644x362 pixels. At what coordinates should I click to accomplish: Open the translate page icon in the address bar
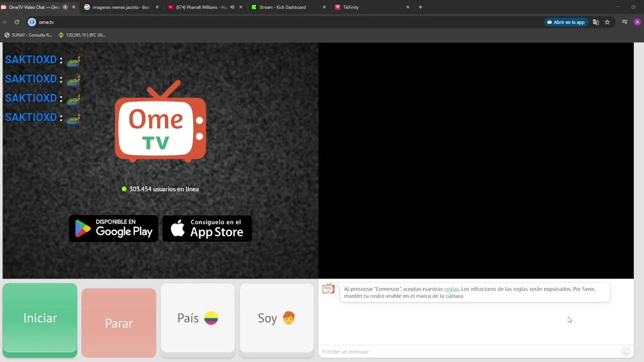(596, 22)
